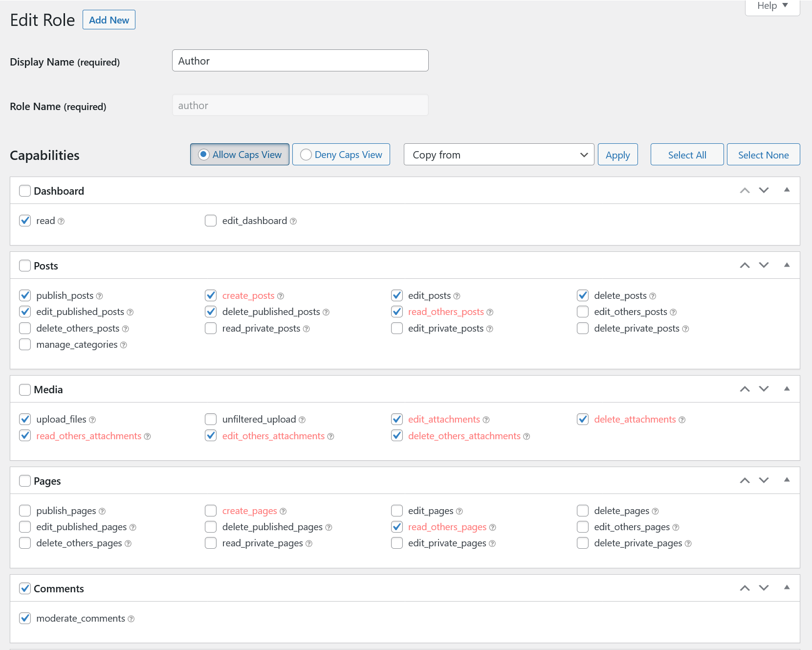Open the Copy from dropdown
Screen dimensions: 812x650
pyautogui.click(x=499, y=155)
